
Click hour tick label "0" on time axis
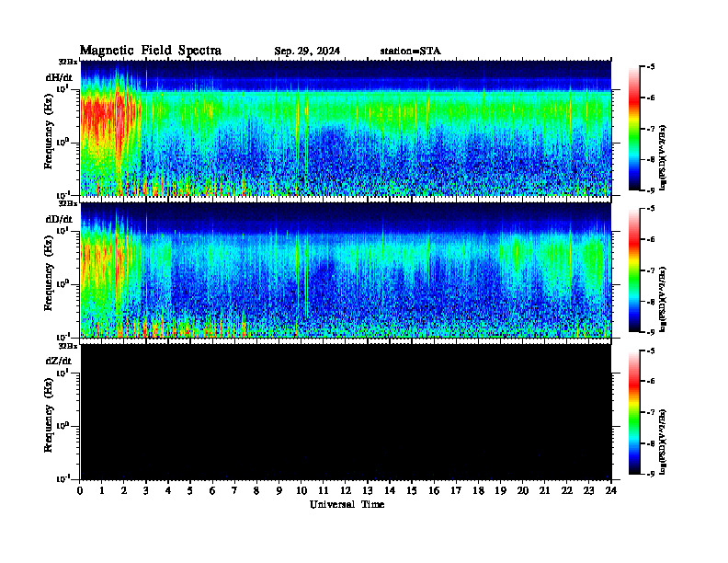(x=80, y=491)
